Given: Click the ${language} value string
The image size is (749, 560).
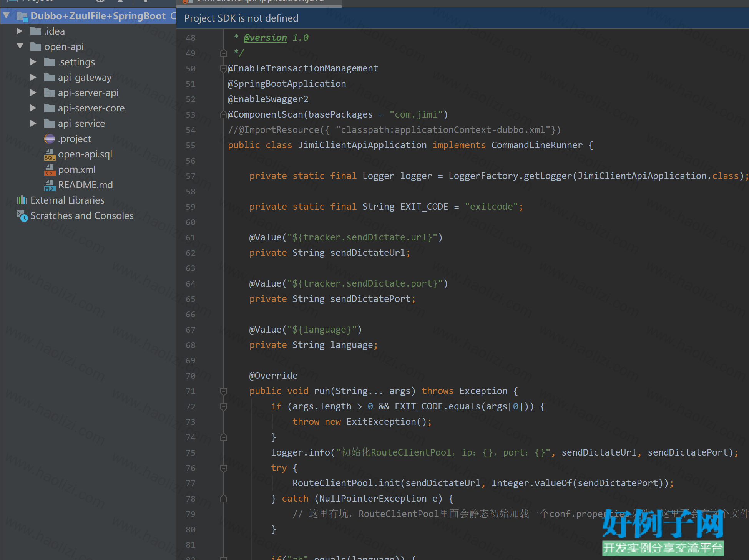Looking at the screenshot, I should pos(322,330).
